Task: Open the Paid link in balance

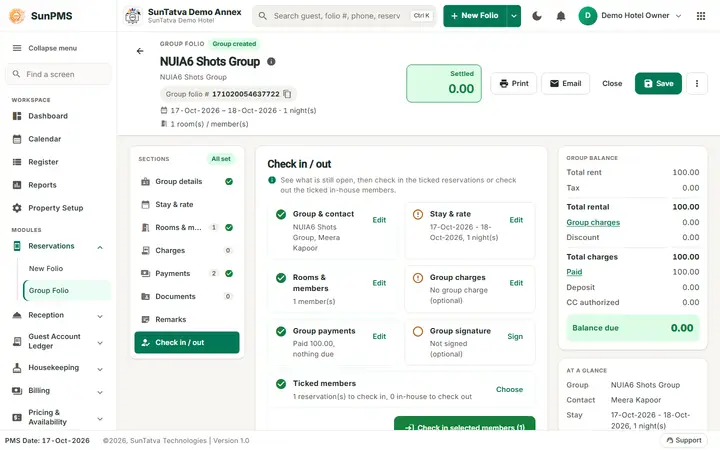Action: [574, 272]
